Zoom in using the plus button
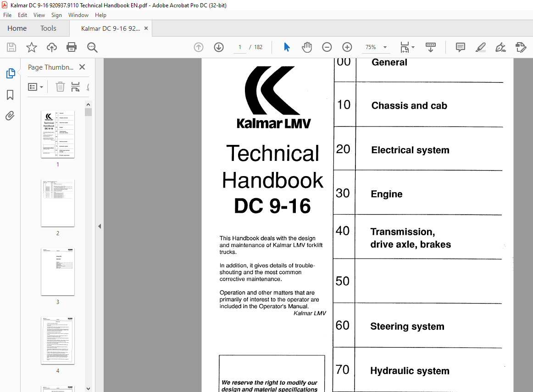533x392 pixels. coord(347,47)
